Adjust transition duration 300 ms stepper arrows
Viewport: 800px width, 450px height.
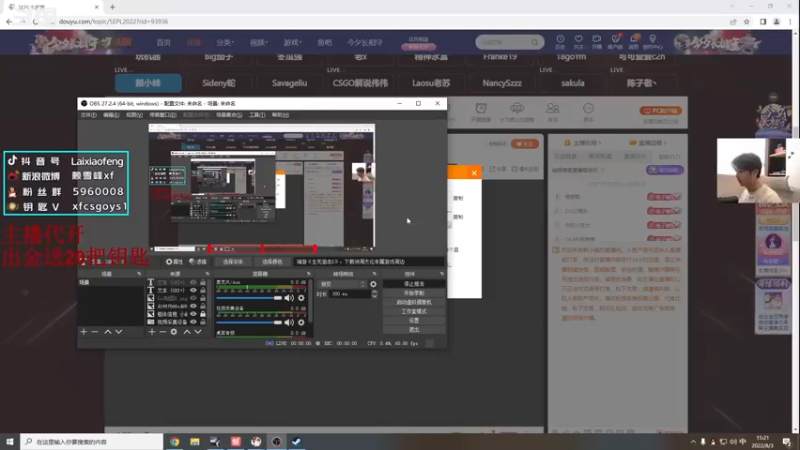coord(374,294)
